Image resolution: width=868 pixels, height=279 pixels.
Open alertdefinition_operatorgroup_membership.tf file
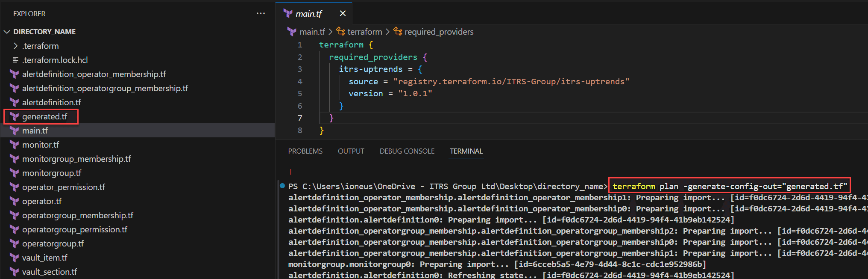[x=105, y=88]
